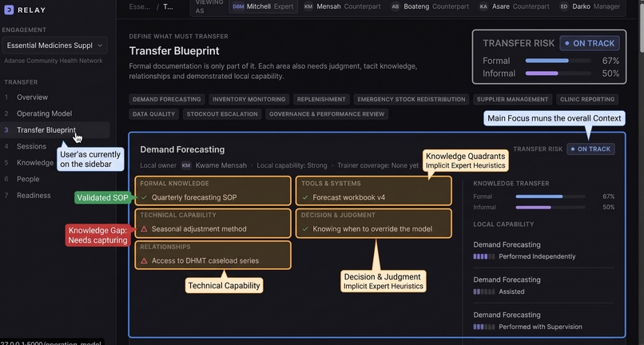The height and width of the screenshot is (345, 644).
Task: Click checkmark beside Forecast workbook v4
Action: click(304, 197)
